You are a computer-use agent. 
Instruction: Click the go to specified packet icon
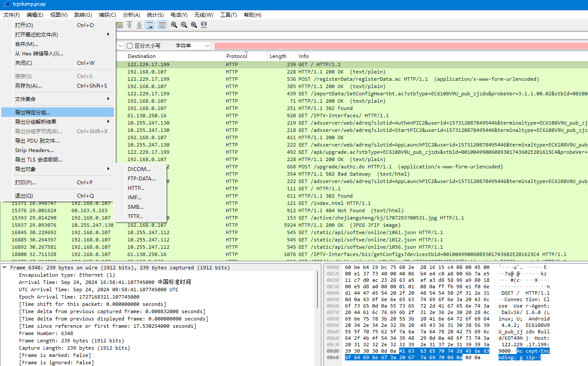[x=120, y=25]
